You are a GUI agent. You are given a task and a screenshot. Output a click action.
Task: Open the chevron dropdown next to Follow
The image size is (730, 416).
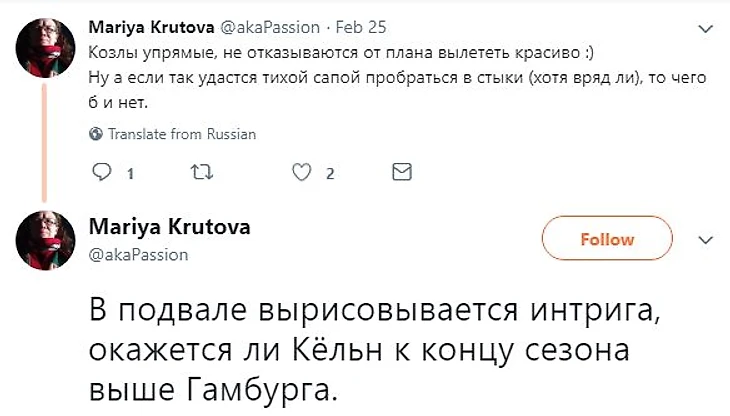tap(705, 240)
